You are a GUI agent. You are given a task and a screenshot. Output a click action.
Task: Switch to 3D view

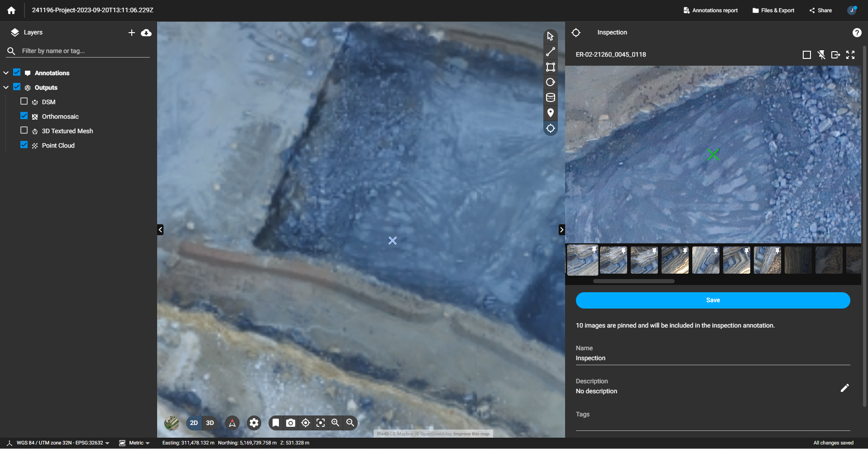tap(209, 422)
